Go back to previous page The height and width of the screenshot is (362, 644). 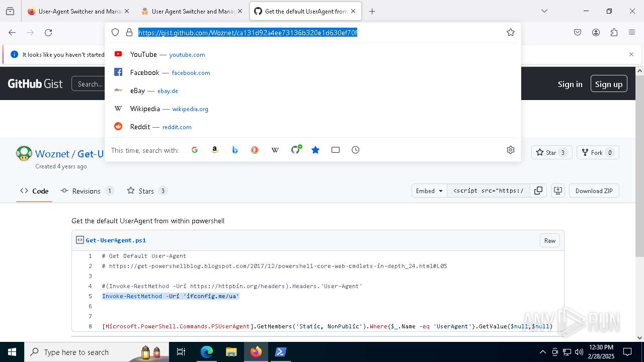[x=12, y=32]
